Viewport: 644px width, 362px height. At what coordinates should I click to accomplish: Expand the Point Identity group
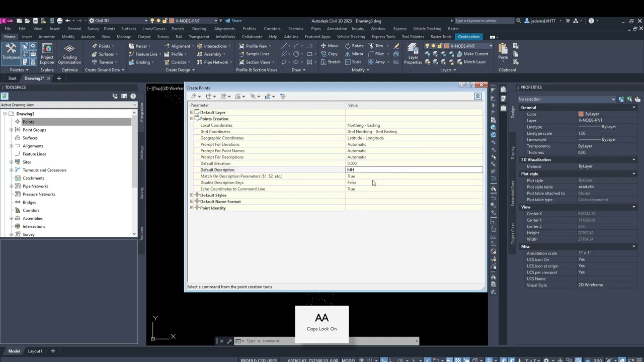[192, 208]
